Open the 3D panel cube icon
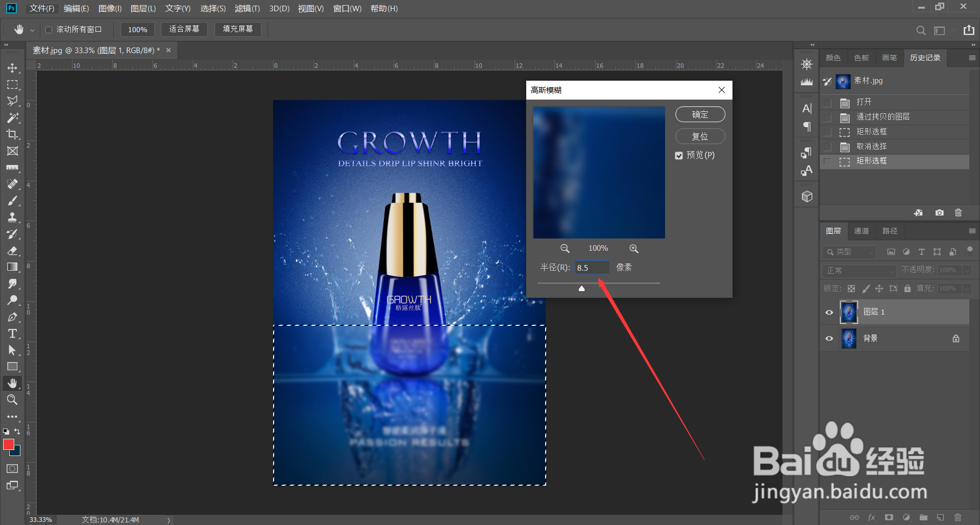The image size is (980, 525). click(x=806, y=197)
